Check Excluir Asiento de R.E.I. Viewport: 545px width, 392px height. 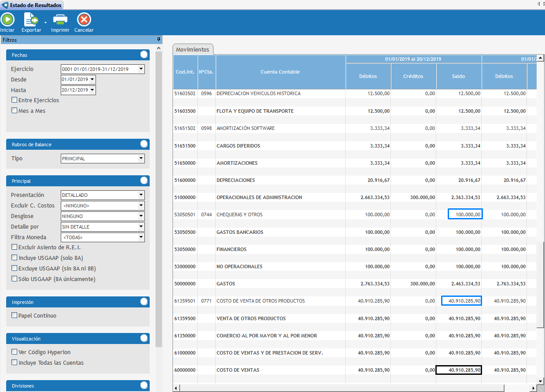pyautogui.click(x=15, y=248)
